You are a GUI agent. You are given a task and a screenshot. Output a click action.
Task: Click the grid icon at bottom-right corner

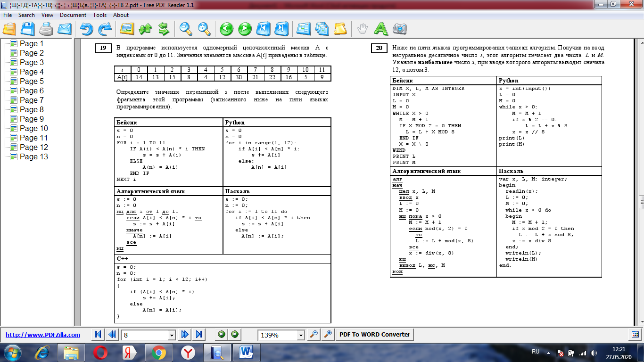tap(635, 335)
